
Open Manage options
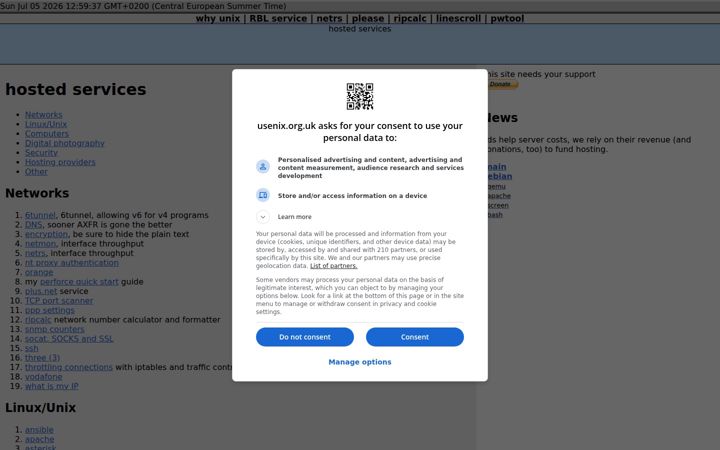(x=360, y=362)
